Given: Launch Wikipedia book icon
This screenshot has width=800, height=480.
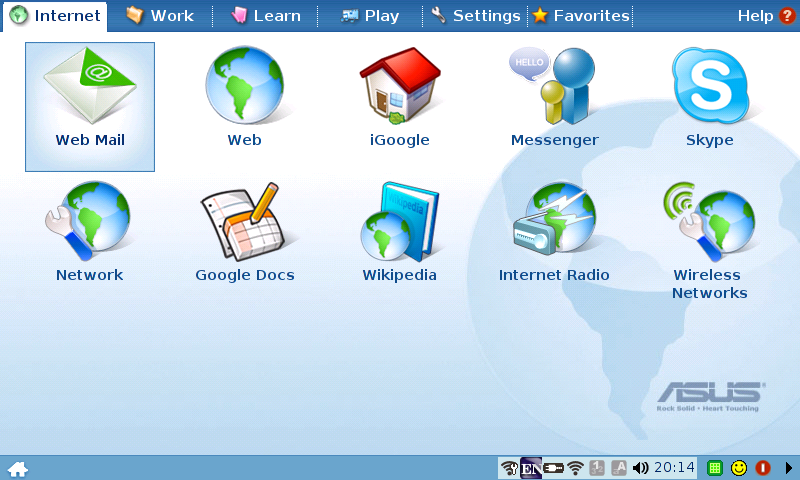Looking at the screenshot, I should [399, 232].
